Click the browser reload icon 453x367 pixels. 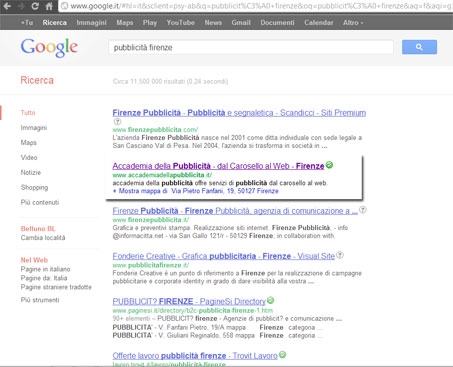35,6
